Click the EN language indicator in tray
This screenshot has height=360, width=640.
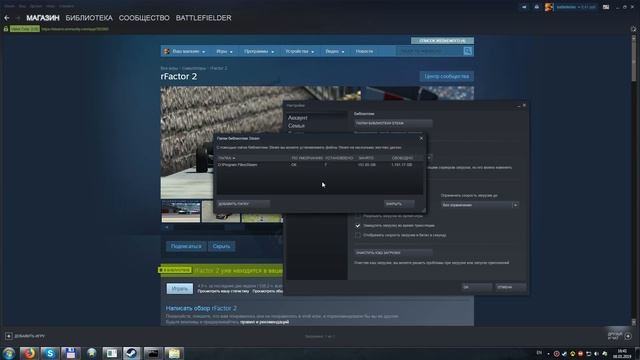[x=539, y=353]
